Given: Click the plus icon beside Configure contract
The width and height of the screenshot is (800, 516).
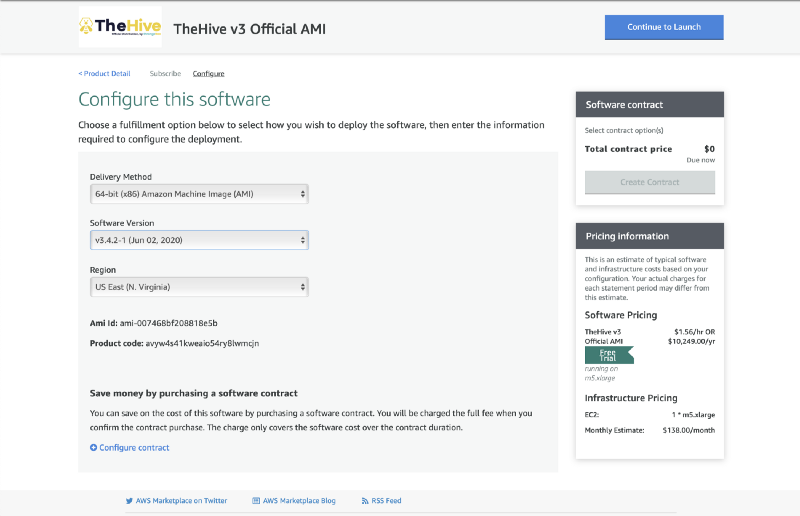Looking at the screenshot, I should point(94,448).
